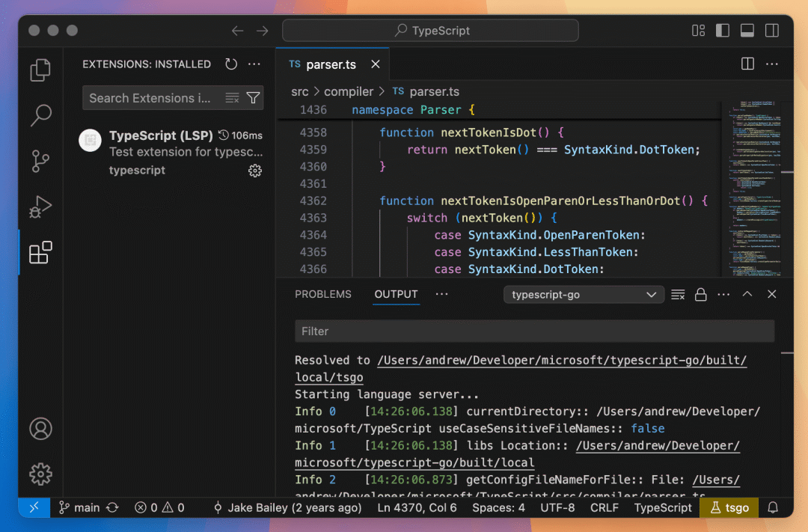
Task: Click the tsgo status bar item
Action: [729, 508]
